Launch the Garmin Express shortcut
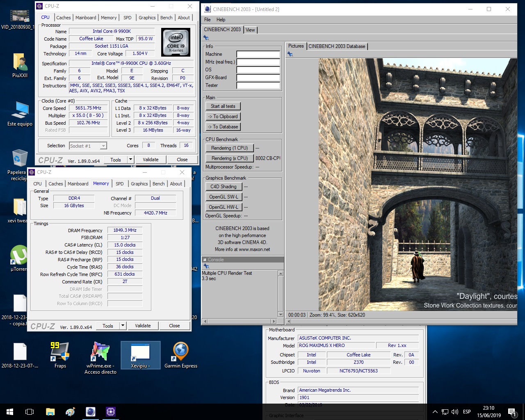 (x=180, y=355)
